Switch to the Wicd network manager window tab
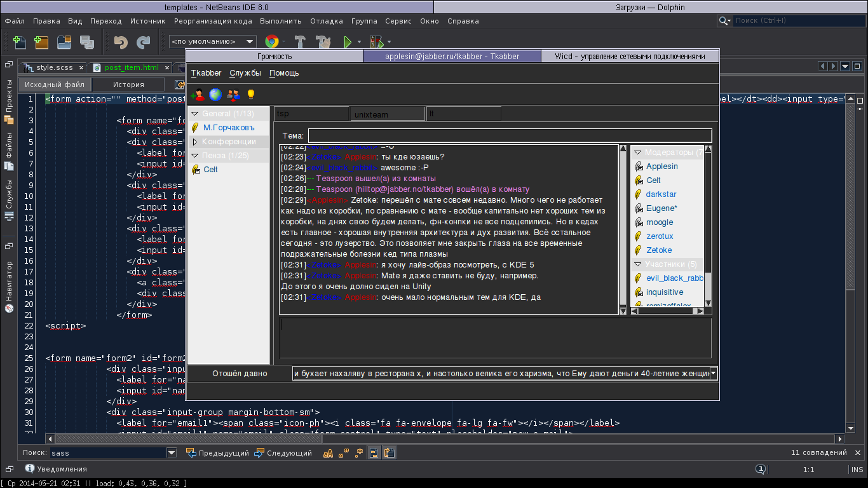The height and width of the screenshot is (488, 868). (x=630, y=56)
